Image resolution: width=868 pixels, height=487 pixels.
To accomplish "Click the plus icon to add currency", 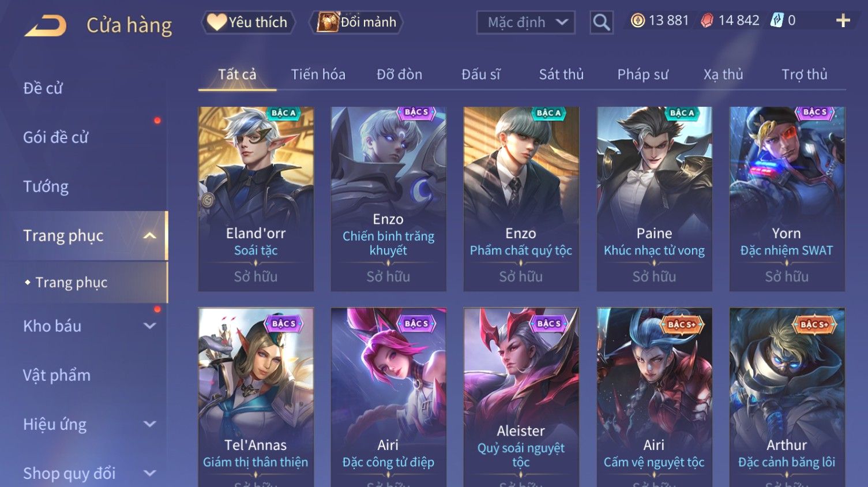I will click(x=843, y=21).
